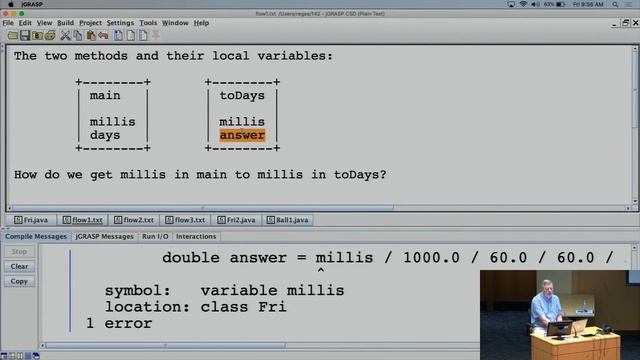This screenshot has width=640, height=360.
Task: Open the Tools menu
Action: pos(148,23)
